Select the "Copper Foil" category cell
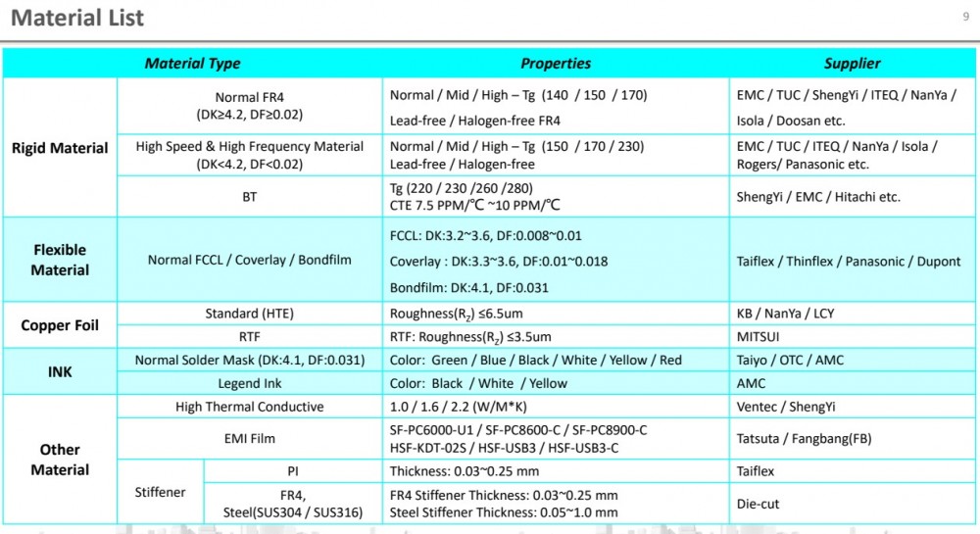Screen dimensions: 980x534 pos(60,325)
